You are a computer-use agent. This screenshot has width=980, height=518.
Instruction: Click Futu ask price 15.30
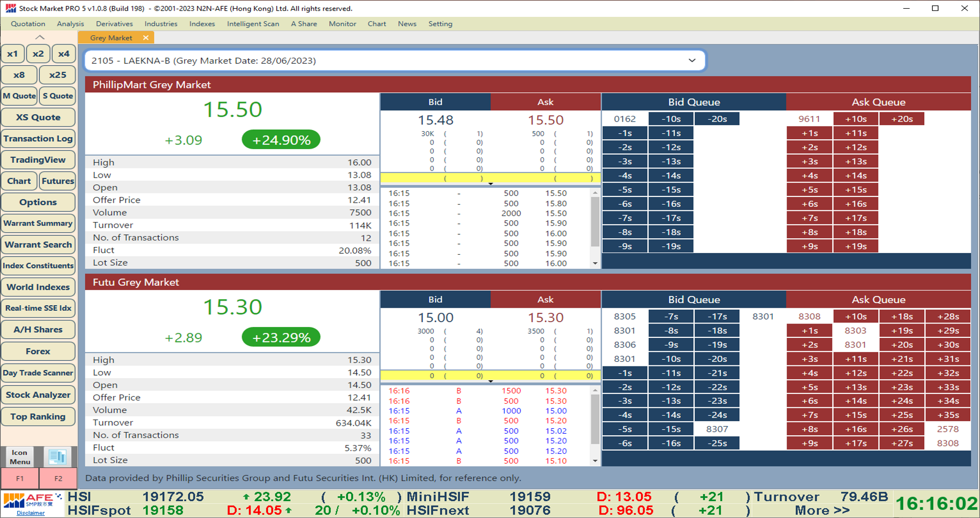(x=546, y=317)
